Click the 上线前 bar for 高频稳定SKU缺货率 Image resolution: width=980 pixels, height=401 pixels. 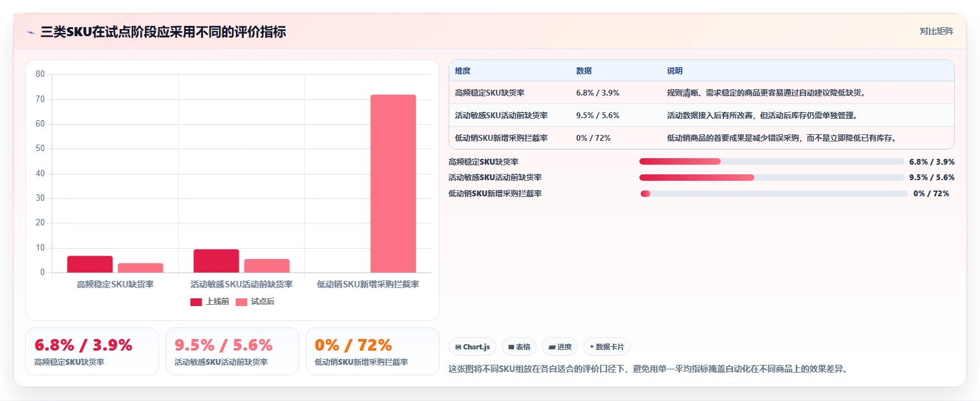[90, 264]
